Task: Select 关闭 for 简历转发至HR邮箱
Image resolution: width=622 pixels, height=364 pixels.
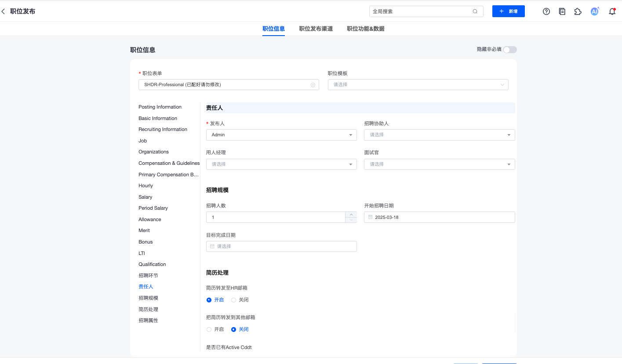Action: (234, 300)
